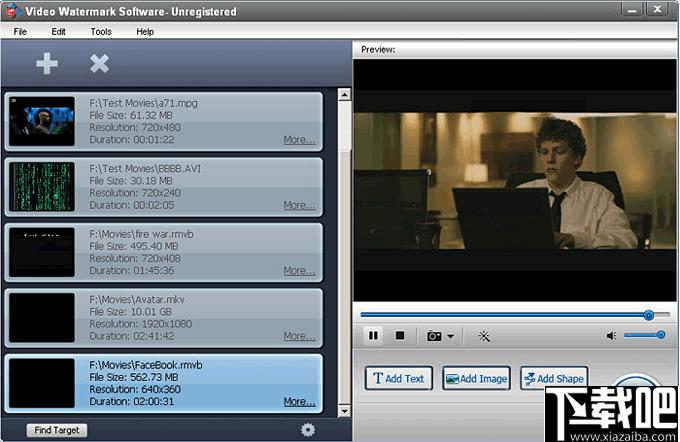
Task: Expand the snapshot dropdown arrow
Action: 451,336
